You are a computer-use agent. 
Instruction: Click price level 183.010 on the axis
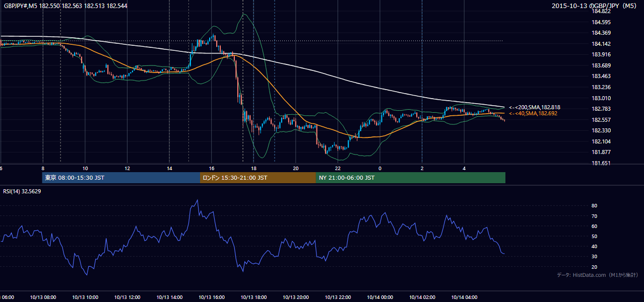[601, 98]
